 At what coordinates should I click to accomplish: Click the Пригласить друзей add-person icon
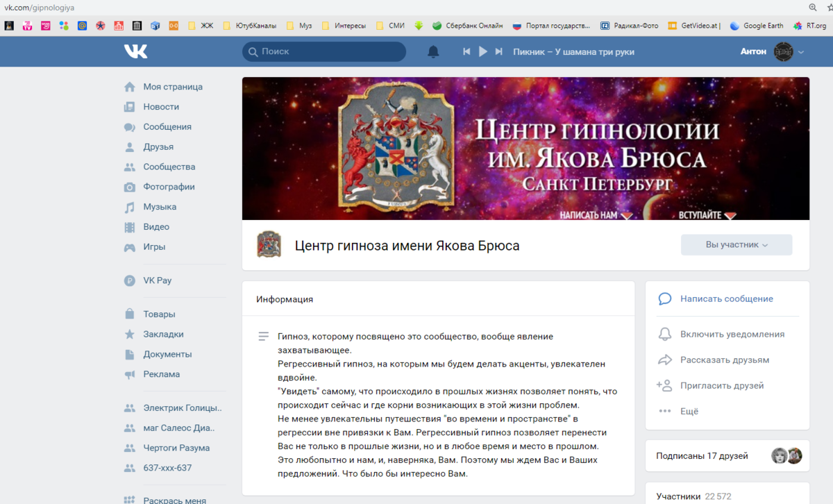tap(664, 385)
